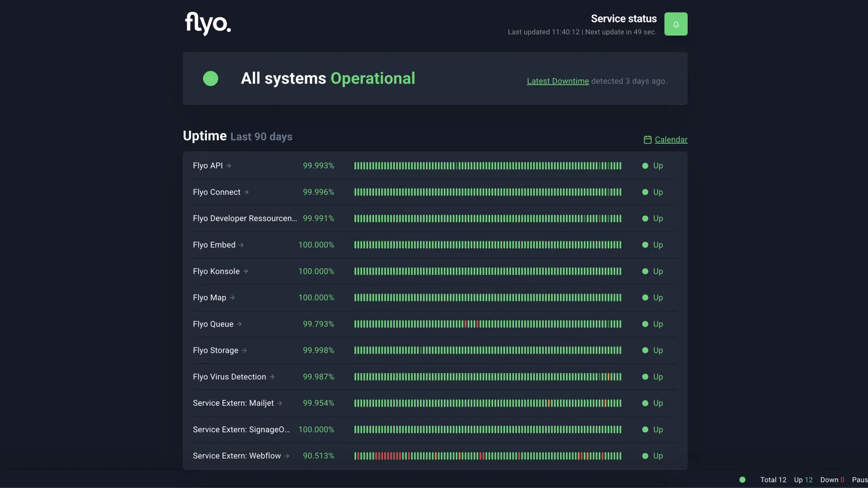Click the green dot in the footer bar
Image resolution: width=868 pixels, height=488 pixels.
point(742,480)
